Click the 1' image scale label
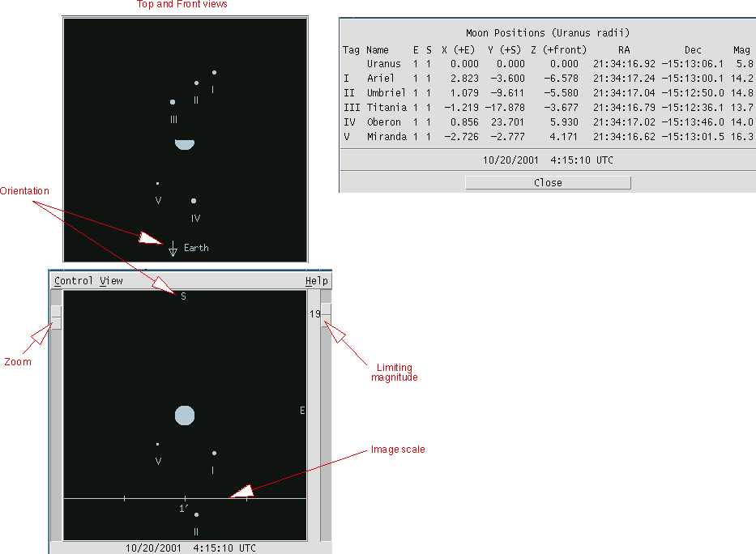The image size is (756, 554). pos(184,509)
